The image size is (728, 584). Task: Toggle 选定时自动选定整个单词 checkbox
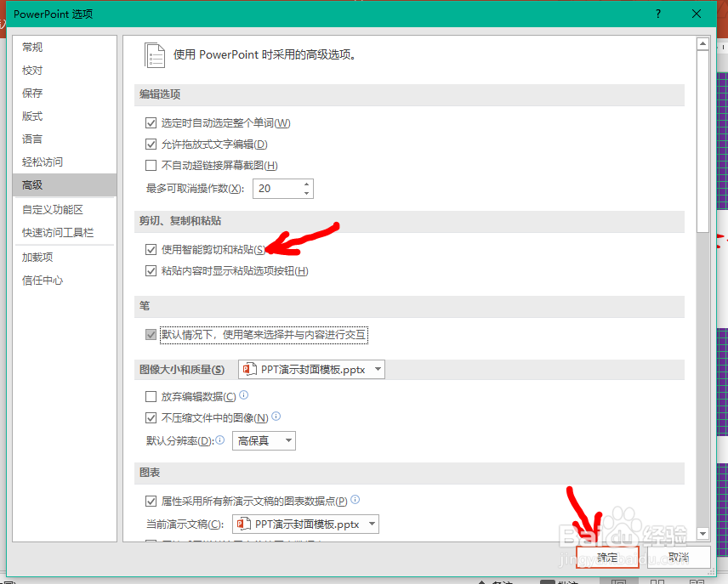151,123
